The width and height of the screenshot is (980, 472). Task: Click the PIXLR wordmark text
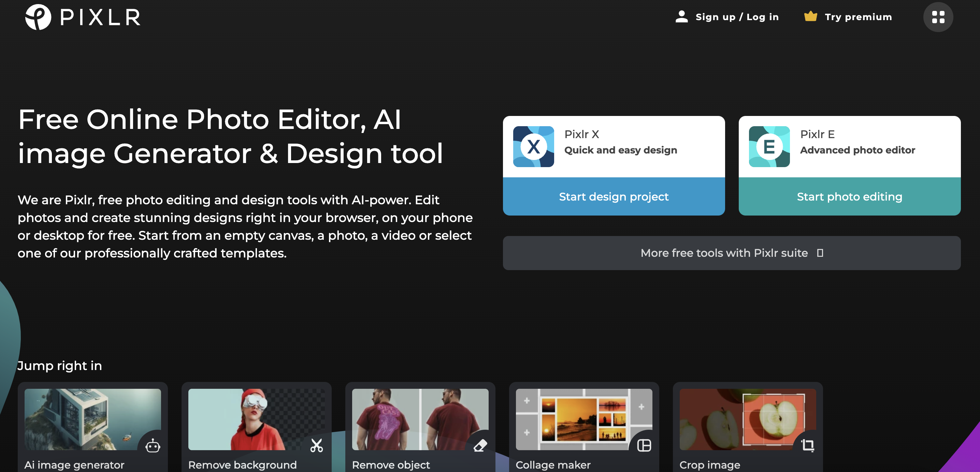pyautogui.click(x=100, y=17)
